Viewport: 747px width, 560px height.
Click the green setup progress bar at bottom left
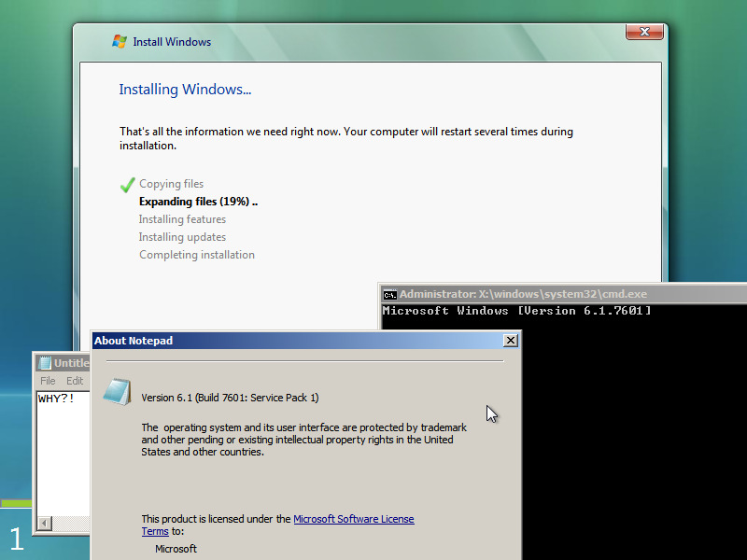[x=16, y=503]
